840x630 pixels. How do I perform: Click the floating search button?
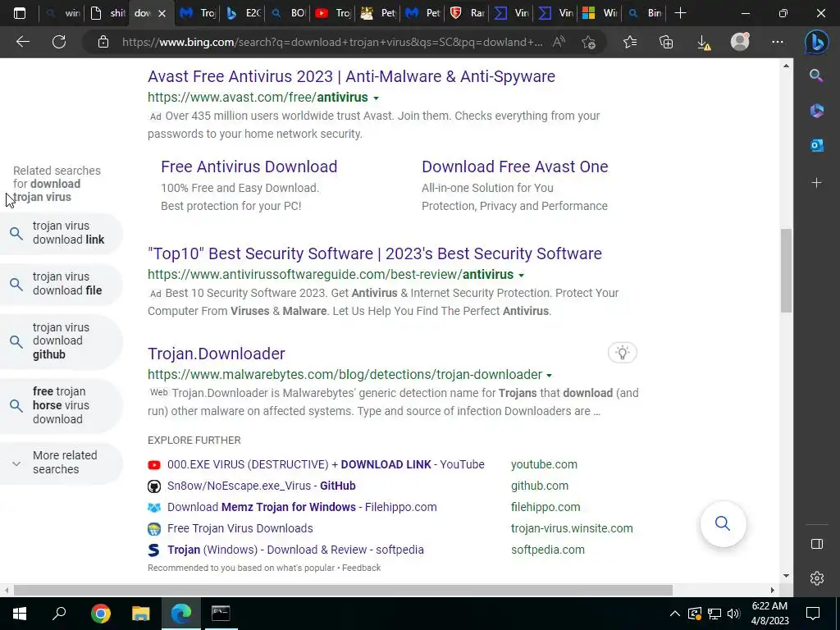pos(723,523)
